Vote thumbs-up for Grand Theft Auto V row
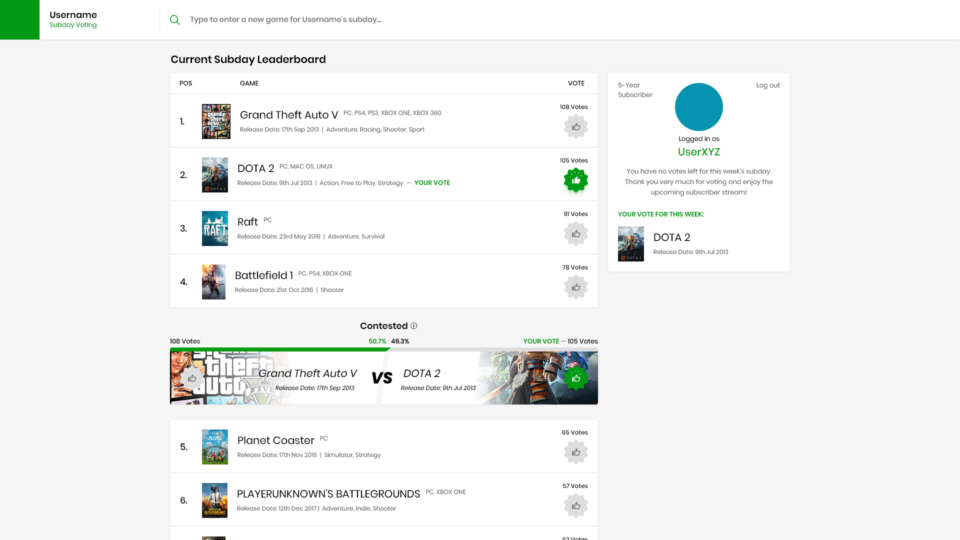The height and width of the screenshot is (540, 960). (x=576, y=127)
